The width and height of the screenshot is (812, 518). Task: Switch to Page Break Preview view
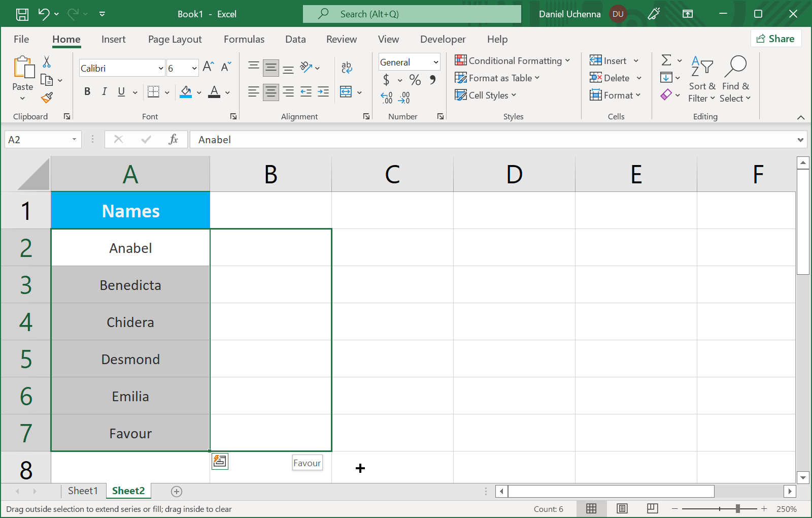tap(653, 508)
